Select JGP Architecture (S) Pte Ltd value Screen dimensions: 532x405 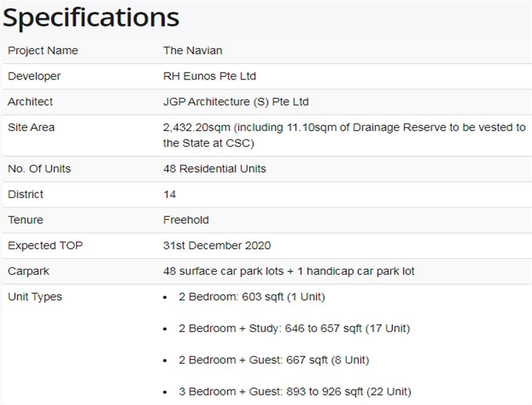pyautogui.click(x=236, y=102)
